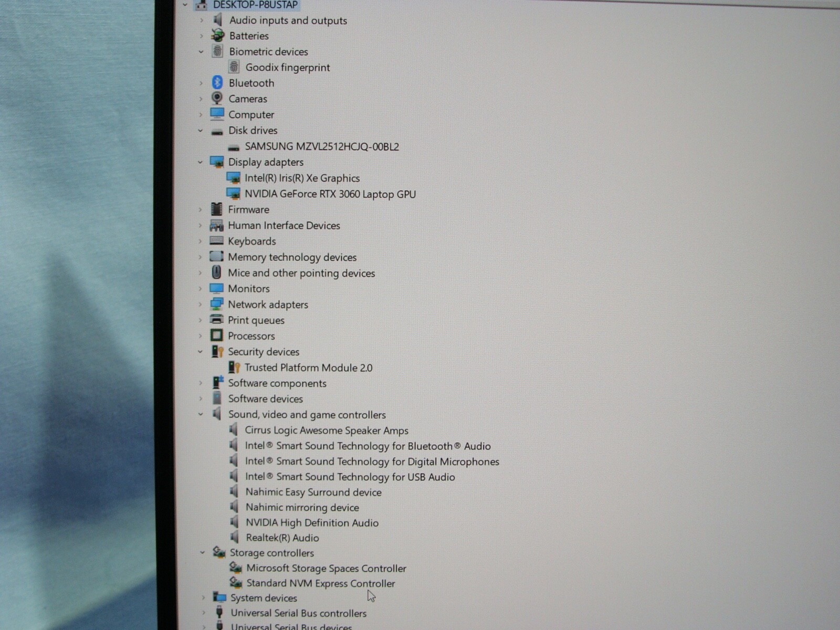Collapse the Display adapters category

tap(202, 162)
